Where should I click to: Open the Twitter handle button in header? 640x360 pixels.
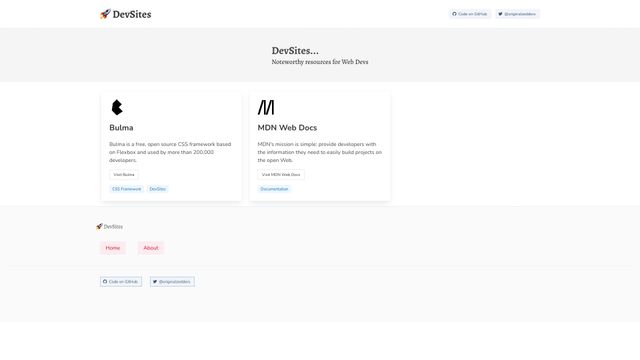tap(517, 14)
